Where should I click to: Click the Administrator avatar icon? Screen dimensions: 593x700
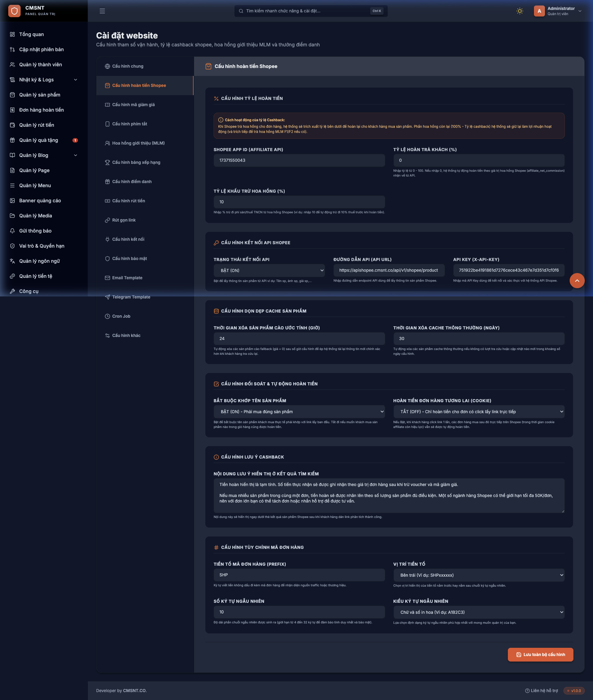tap(539, 11)
